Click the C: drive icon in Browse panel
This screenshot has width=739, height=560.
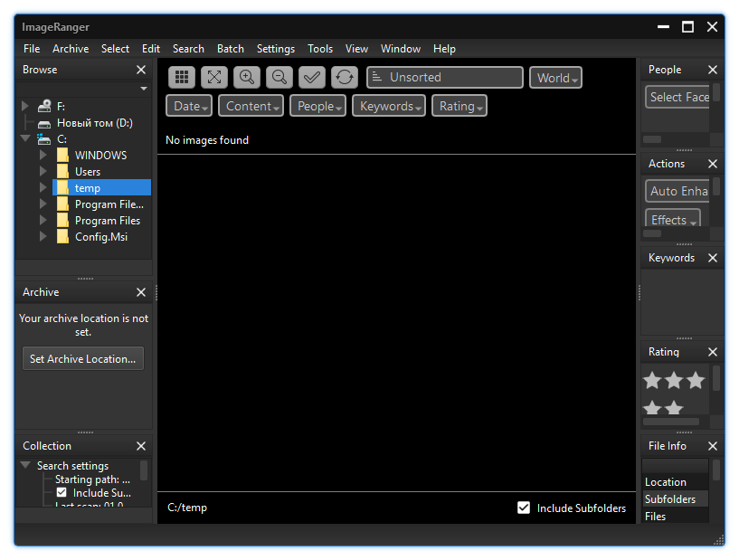pos(43,138)
